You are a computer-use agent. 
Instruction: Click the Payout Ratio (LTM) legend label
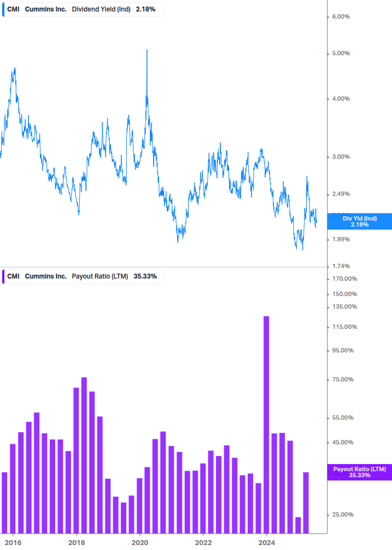[x=100, y=276]
